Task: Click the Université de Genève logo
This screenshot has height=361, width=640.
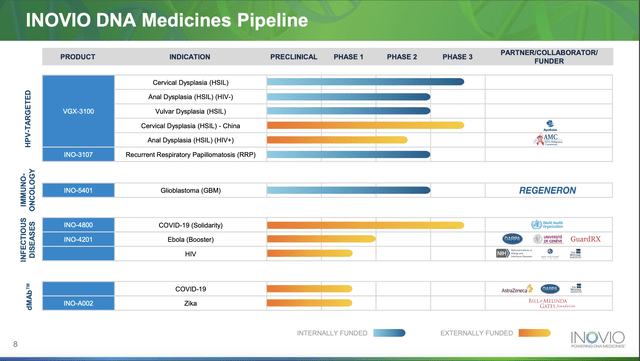Action: point(548,239)
